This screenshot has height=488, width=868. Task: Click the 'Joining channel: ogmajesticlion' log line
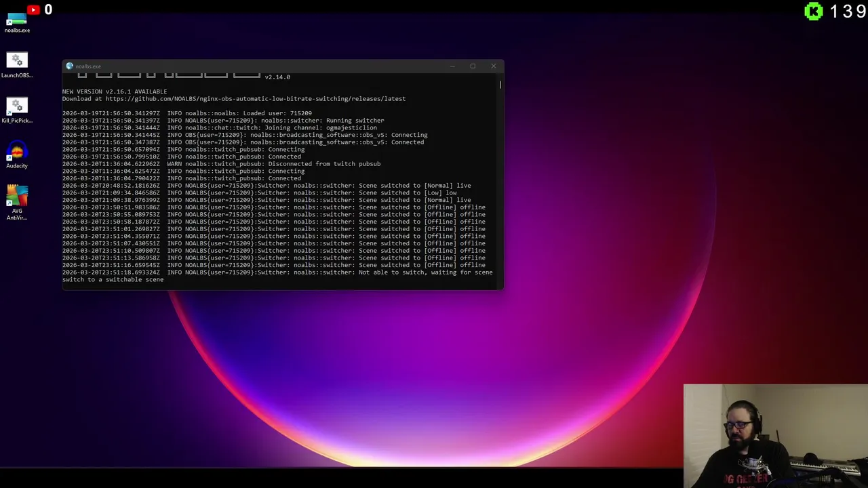pos(220,128)
